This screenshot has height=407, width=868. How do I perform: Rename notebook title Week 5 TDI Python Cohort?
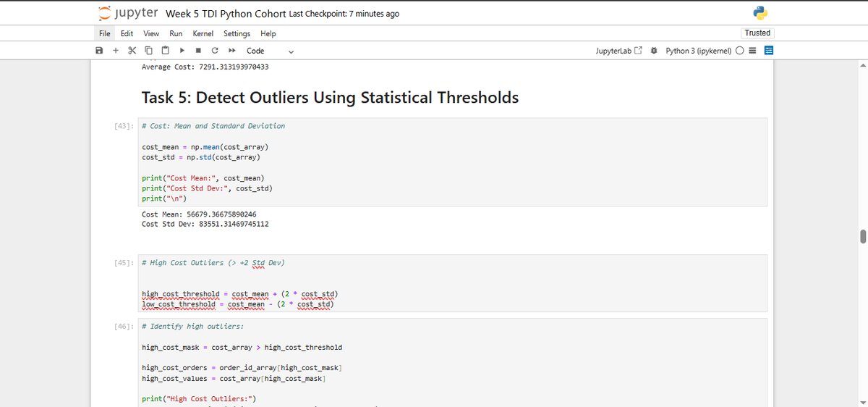click(x=226, y=14)
